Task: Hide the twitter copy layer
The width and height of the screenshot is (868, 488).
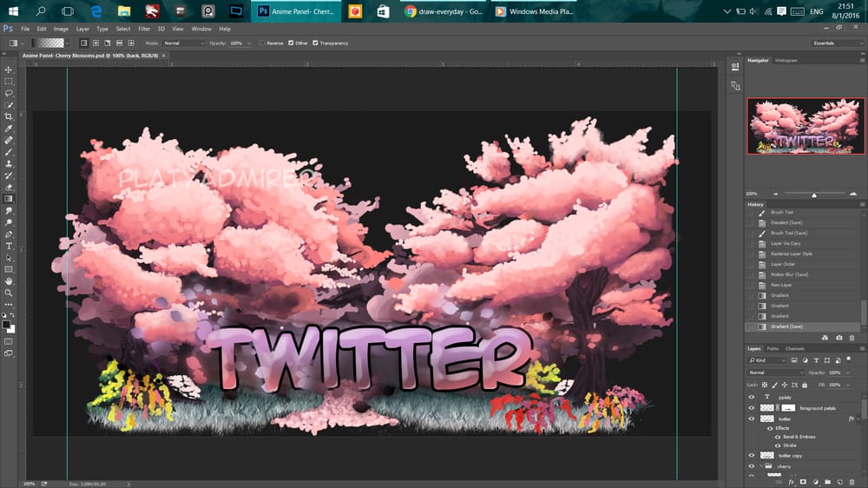Action: coord(751,455)
